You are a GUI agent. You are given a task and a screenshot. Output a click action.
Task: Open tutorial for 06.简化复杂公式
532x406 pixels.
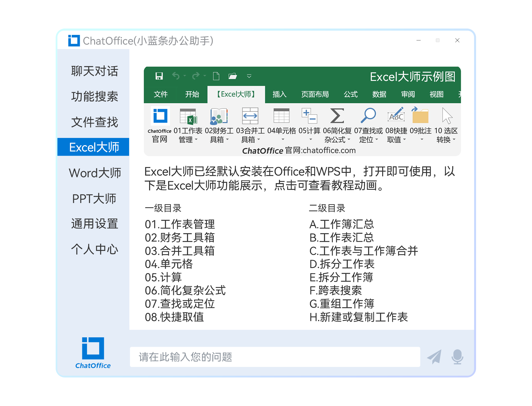(x=185, y=291)
